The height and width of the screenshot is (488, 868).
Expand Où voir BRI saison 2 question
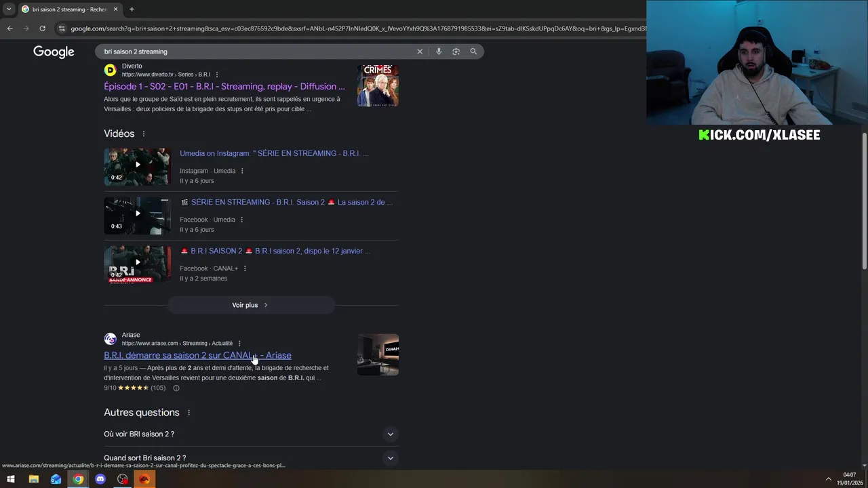click(x=251, y=434)
